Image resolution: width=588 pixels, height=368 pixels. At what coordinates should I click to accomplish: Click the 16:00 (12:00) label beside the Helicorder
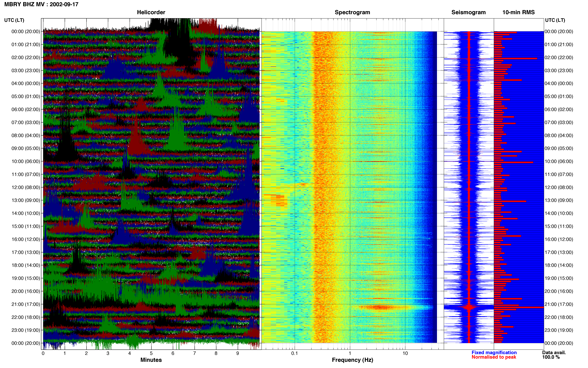click(x=26, y=239)
